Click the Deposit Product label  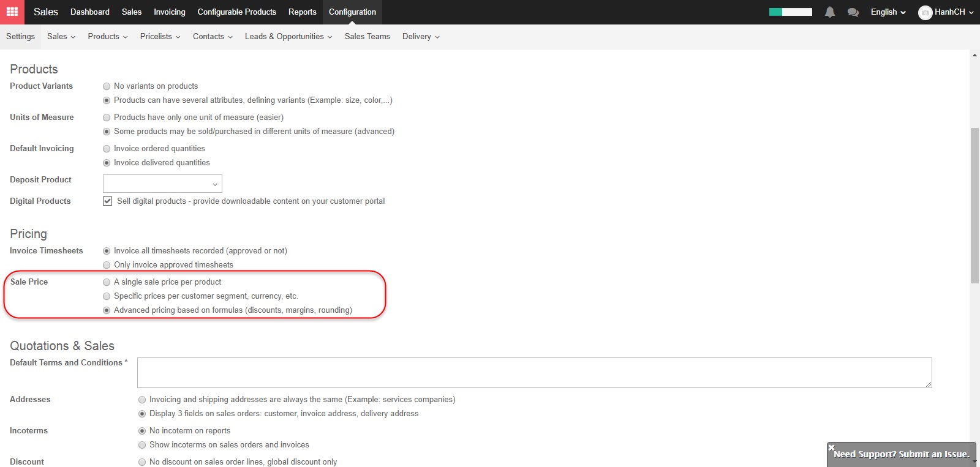40,180
